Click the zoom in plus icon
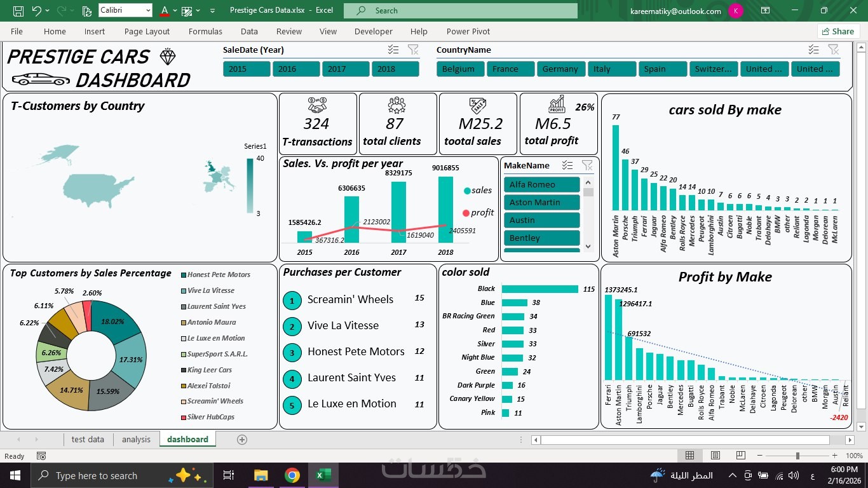 pos(834,456)
